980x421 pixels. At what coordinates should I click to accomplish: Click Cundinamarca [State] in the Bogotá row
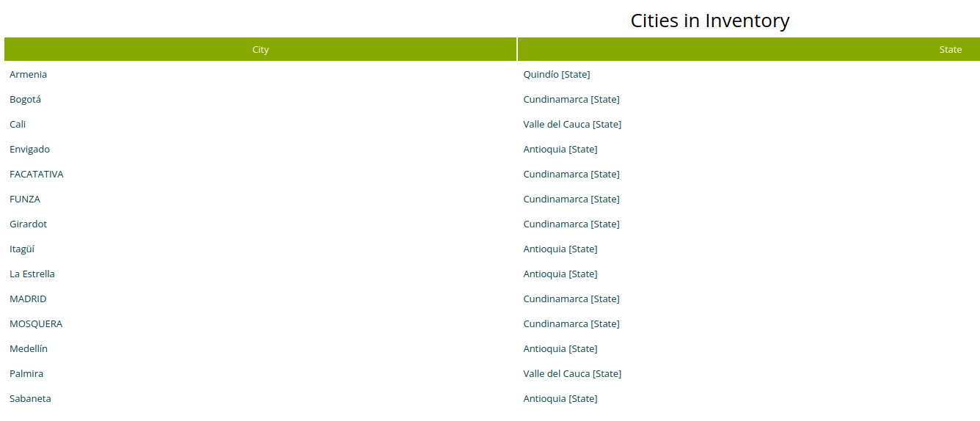(x=571, y=100)
